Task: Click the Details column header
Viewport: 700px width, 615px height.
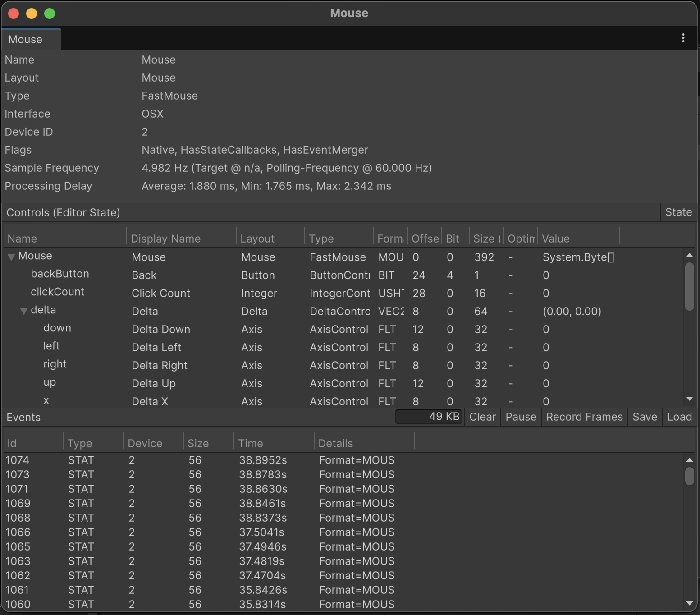Action: pos(335,443)
